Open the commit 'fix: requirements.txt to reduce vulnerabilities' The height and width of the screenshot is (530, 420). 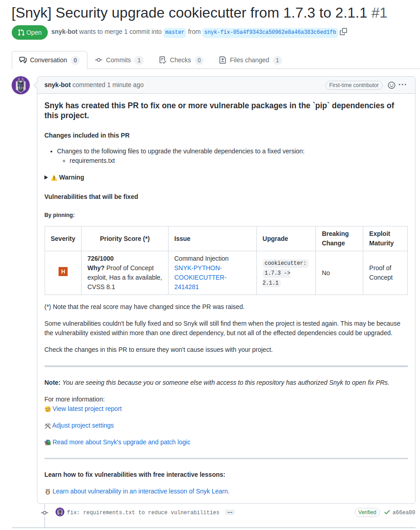143,512
